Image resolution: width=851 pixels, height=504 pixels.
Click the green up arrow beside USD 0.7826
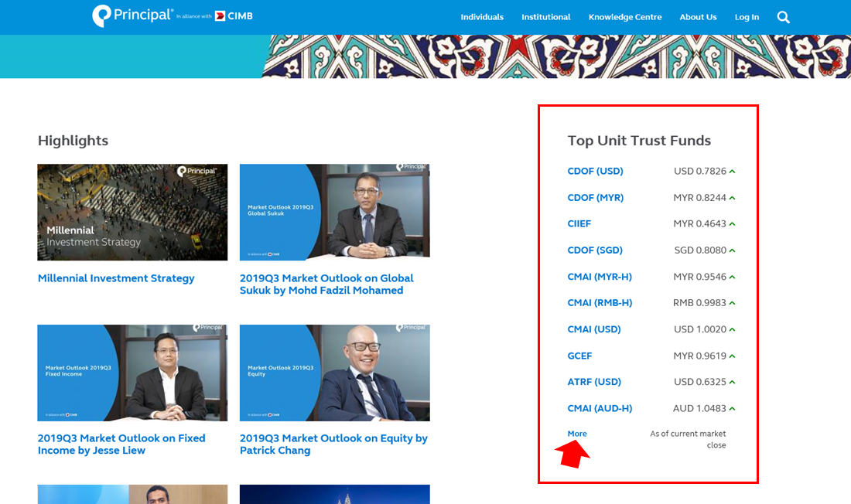click(732, 172)
